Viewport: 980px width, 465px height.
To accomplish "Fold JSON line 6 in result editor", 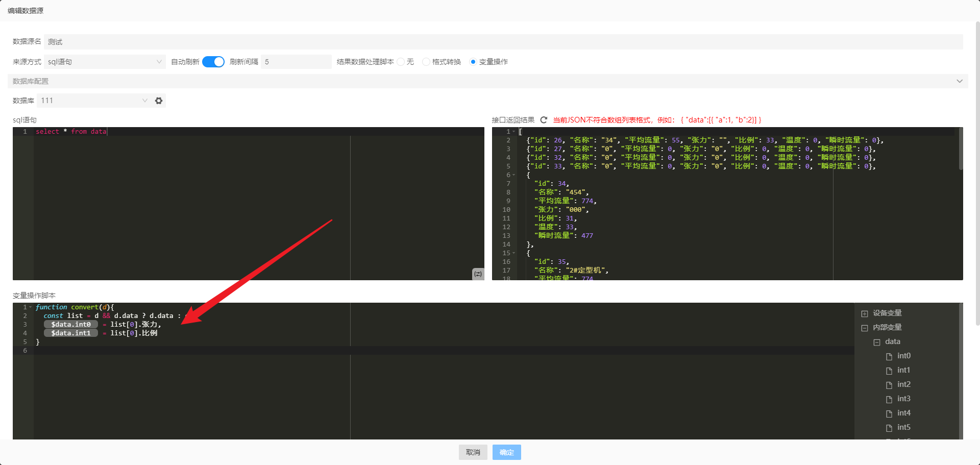I will pyautogui.click(x=514, y=175).
